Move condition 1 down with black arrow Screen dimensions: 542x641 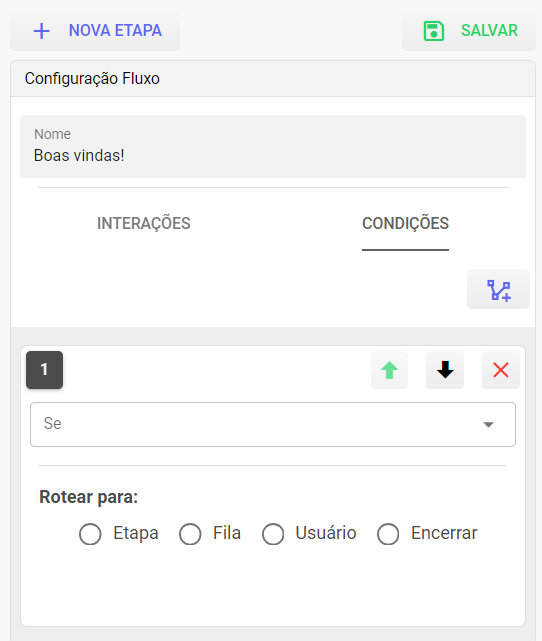445,370
